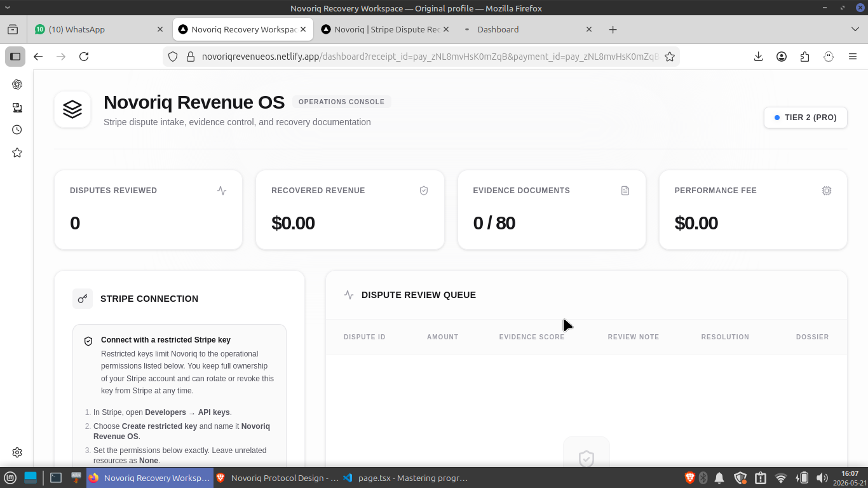The width and height of the screenshot is (868, 488).
Task: Open the Firefox application hamburger menu
Action: [853, 57]
